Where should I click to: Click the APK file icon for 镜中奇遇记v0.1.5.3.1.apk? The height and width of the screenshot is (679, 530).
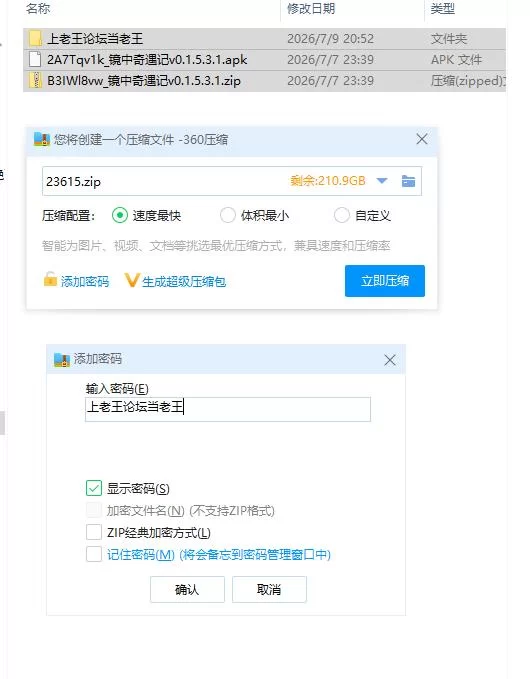point(35,59)
